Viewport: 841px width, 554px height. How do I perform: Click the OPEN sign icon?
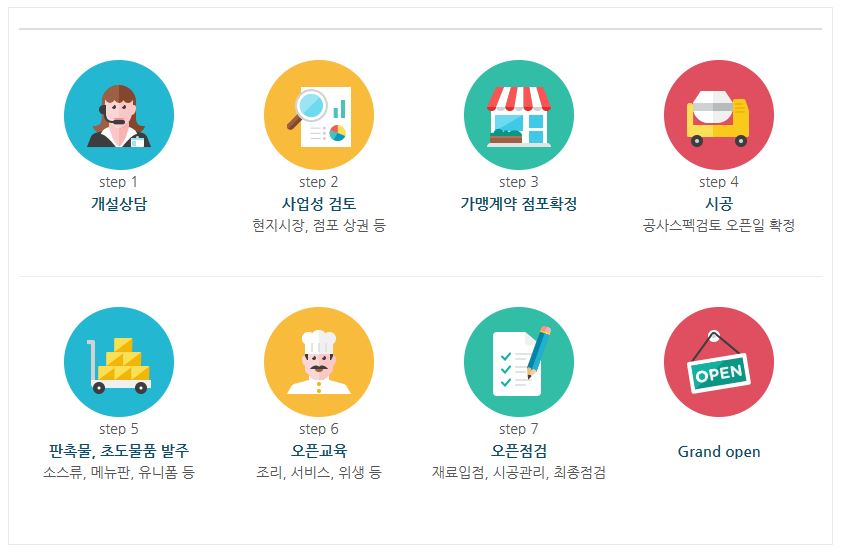[719, 362]
